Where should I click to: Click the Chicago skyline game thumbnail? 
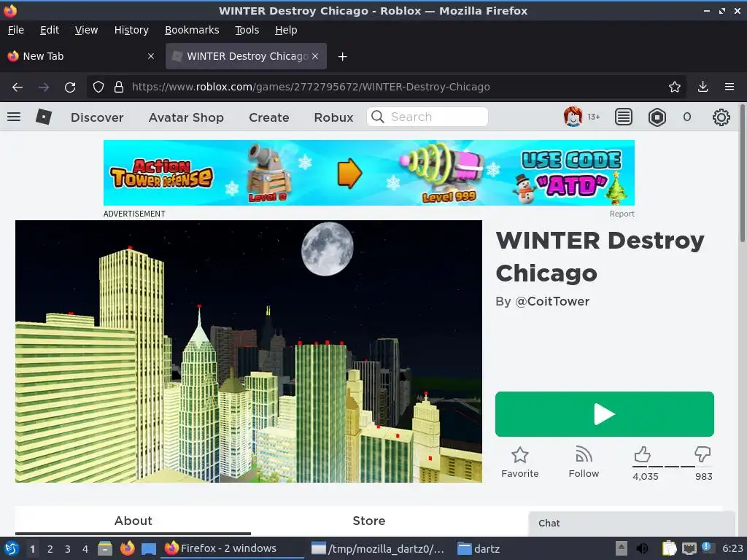click(x=249, y=351)
